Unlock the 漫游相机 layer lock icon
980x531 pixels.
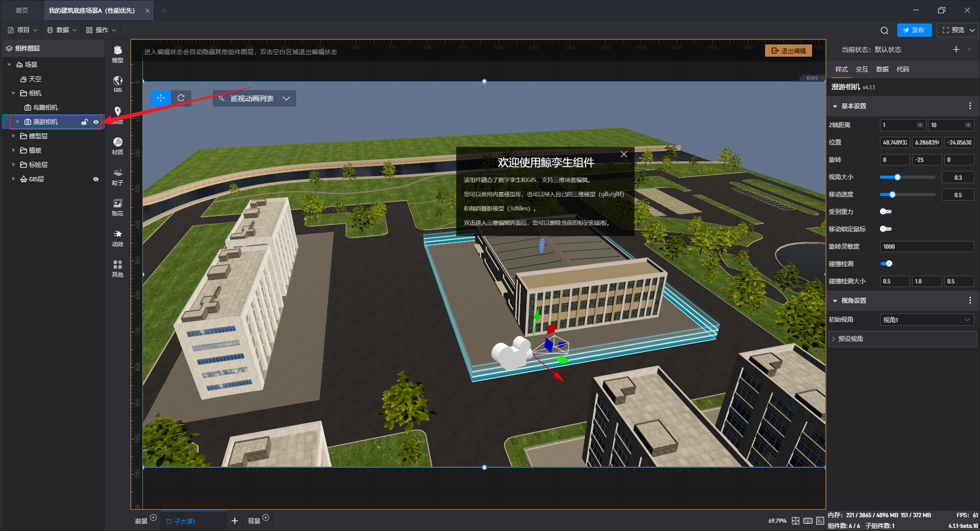tap(85, 122)
